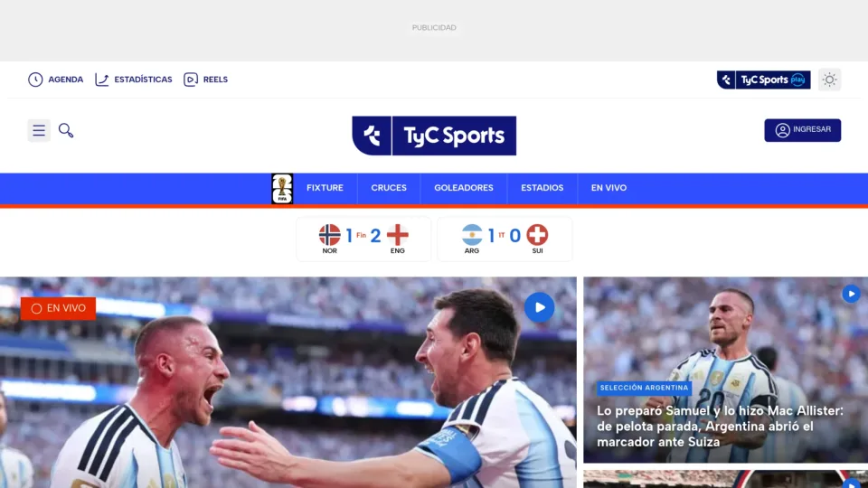Open the Agenda clock icon
The width and height of the screenshot is (868, 488).
35,80
